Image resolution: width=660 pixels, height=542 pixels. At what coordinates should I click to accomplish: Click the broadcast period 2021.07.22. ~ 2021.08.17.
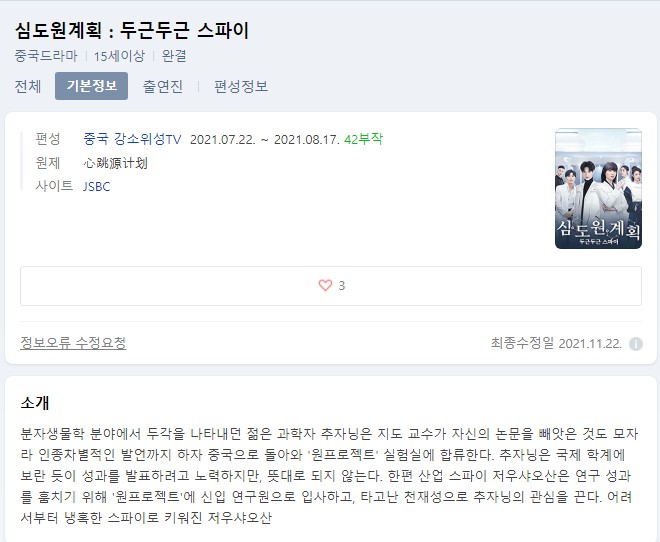[x=265, y=139]
